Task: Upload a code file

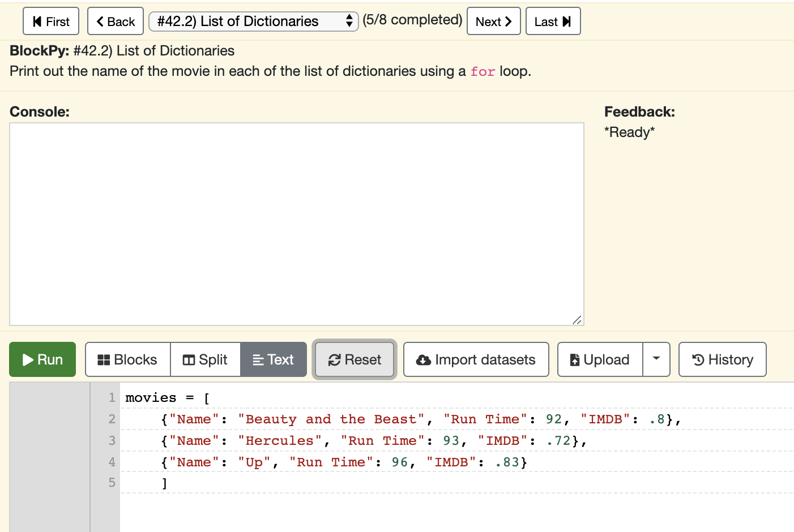Action: coord(600,359)
